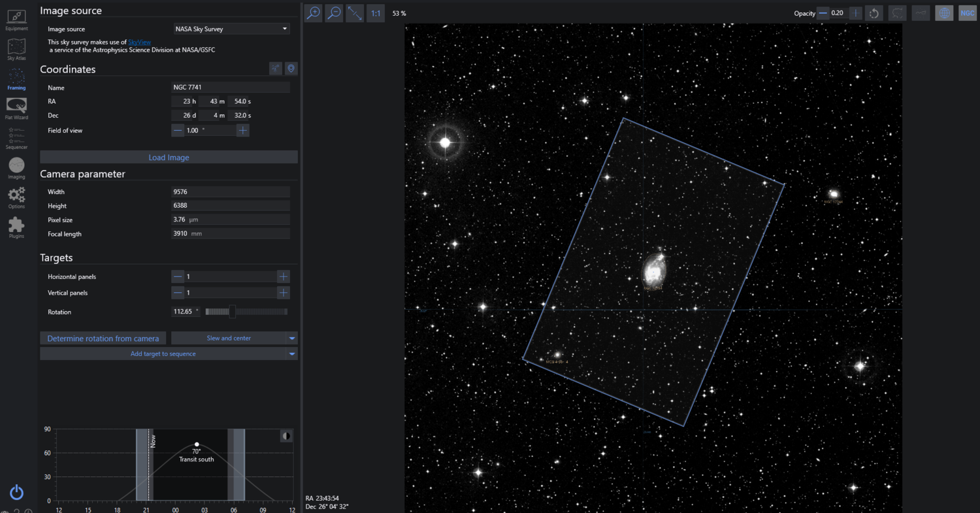Select the Framing section
Viewport: 980px width, 513px height.
16,78
